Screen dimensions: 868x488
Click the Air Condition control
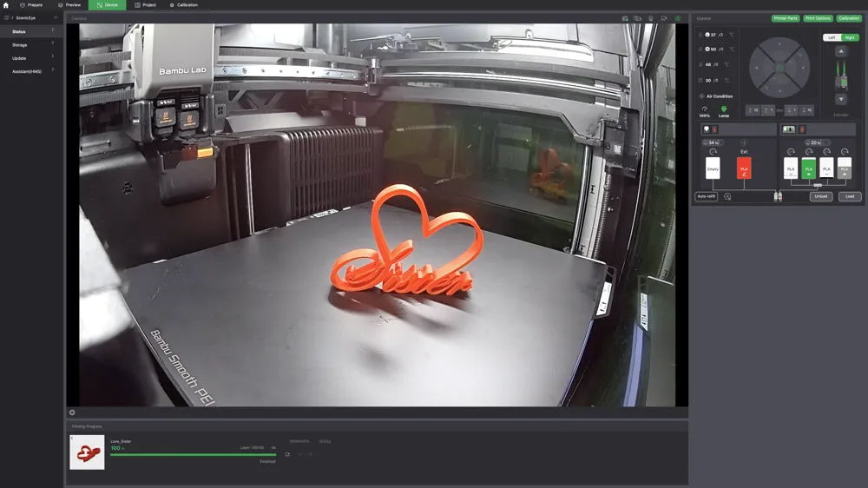tap(716, 96)
